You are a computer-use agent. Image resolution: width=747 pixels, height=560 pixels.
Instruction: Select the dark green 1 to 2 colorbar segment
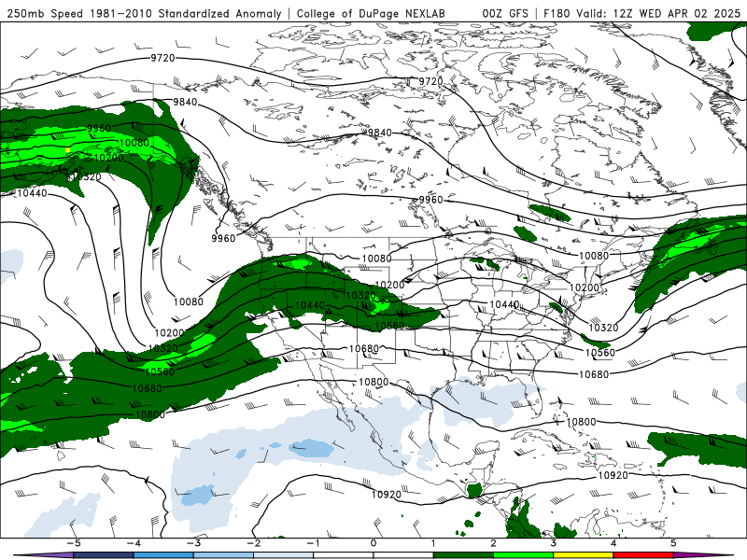pos(463,555)
